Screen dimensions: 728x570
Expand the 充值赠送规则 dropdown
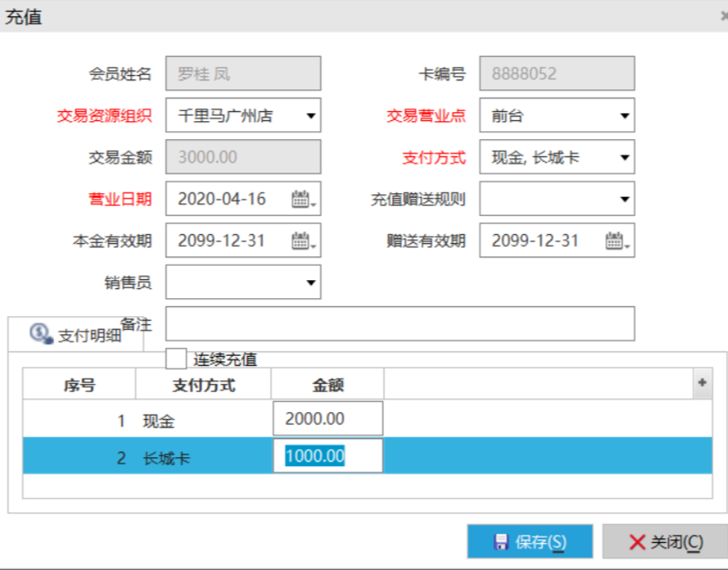click(x=624, y=200)
